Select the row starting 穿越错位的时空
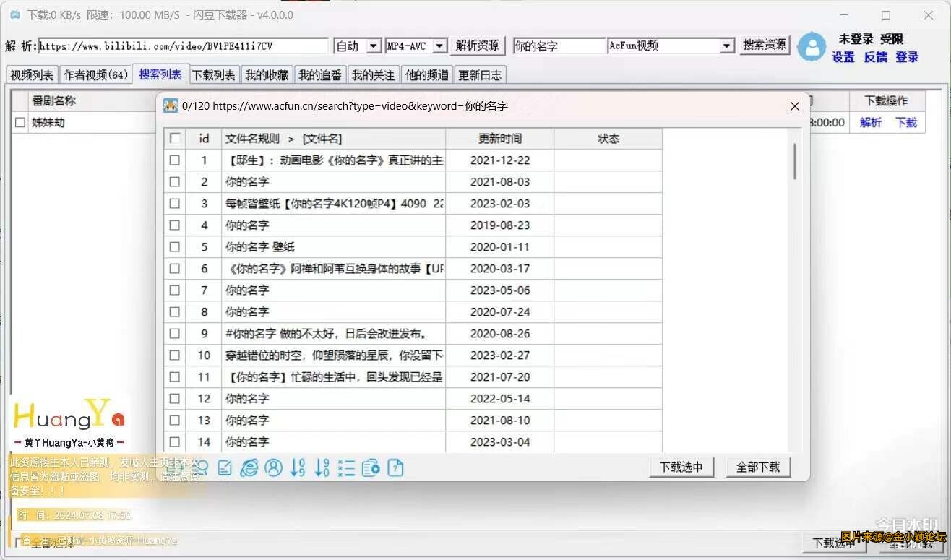The height and width of the screenshot is (560, 951). coord(413,356)
